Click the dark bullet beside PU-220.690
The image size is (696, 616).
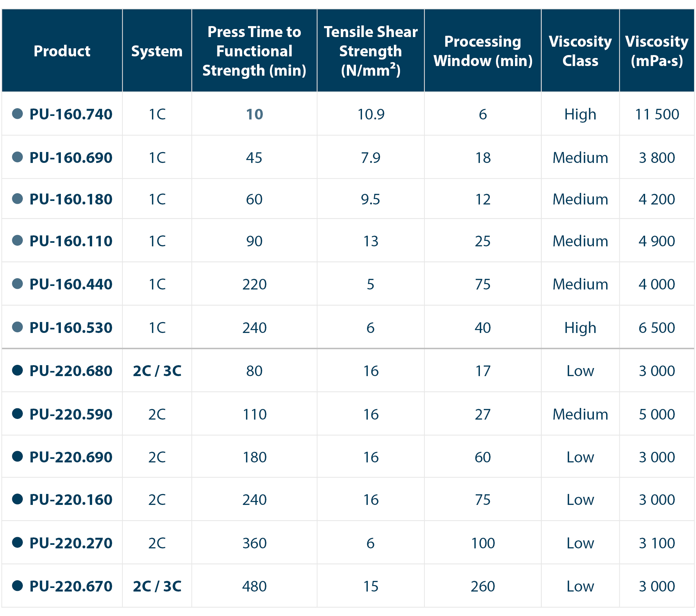click(x=17, y=456)
